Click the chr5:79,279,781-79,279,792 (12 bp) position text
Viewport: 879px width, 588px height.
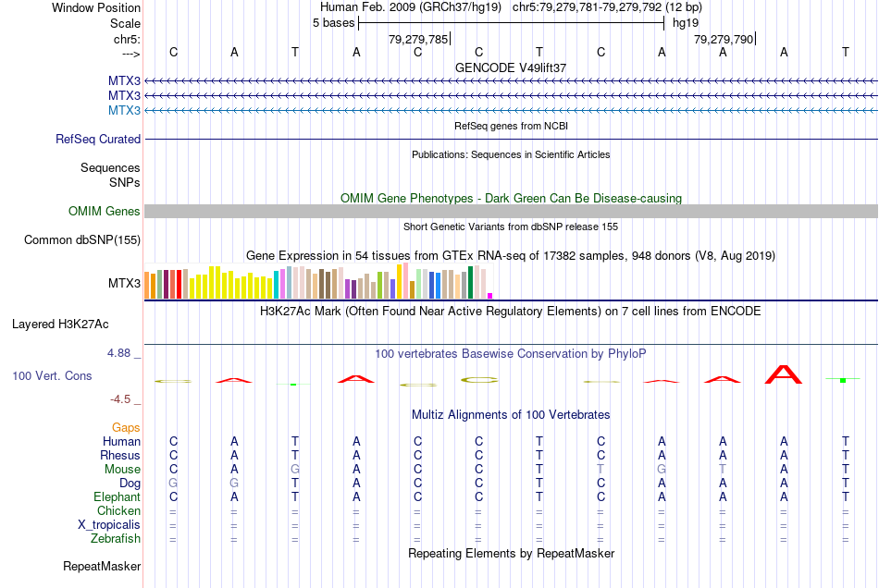607,7
